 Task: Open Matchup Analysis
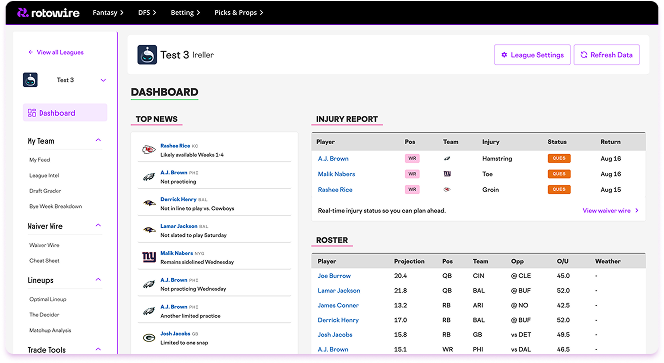50,330
